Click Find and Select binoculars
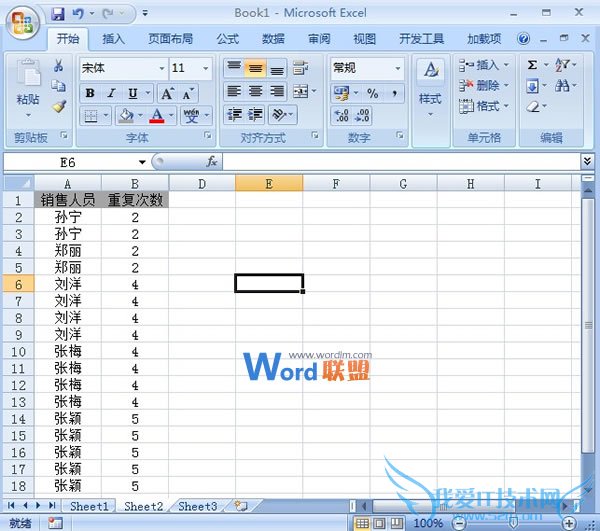Screen dimensions: 600x531 click(562, 86)
